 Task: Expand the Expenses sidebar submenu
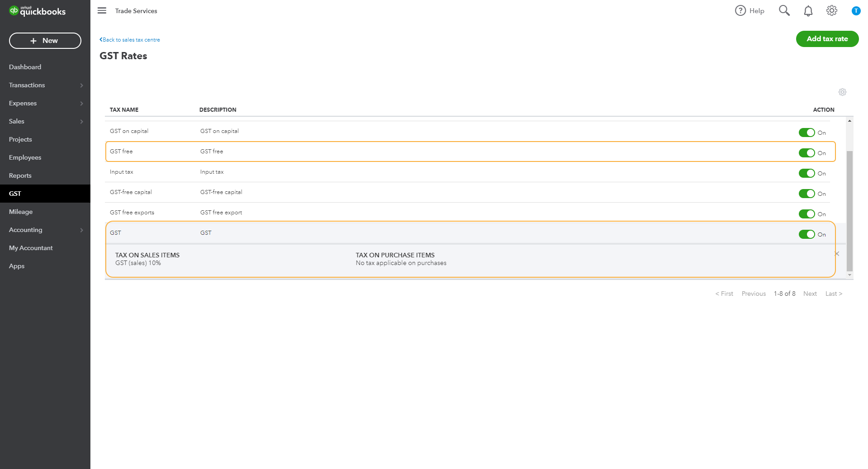[x=81, y=103]
